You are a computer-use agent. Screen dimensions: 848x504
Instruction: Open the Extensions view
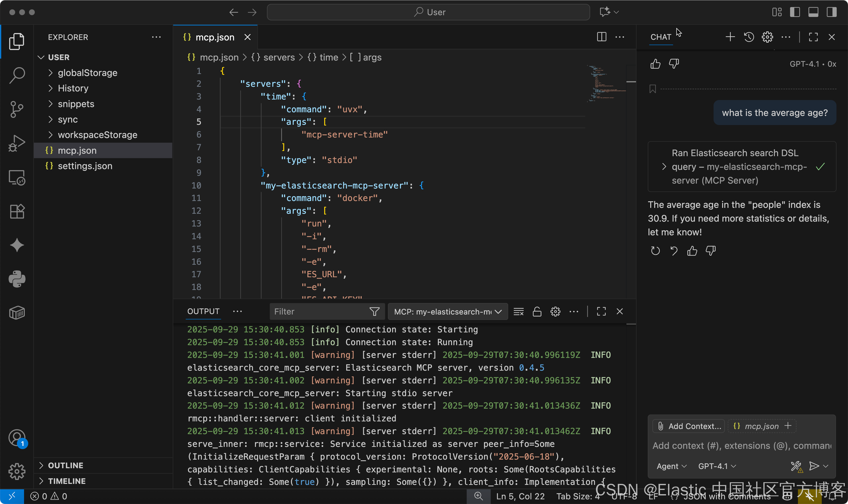[17, 211]
